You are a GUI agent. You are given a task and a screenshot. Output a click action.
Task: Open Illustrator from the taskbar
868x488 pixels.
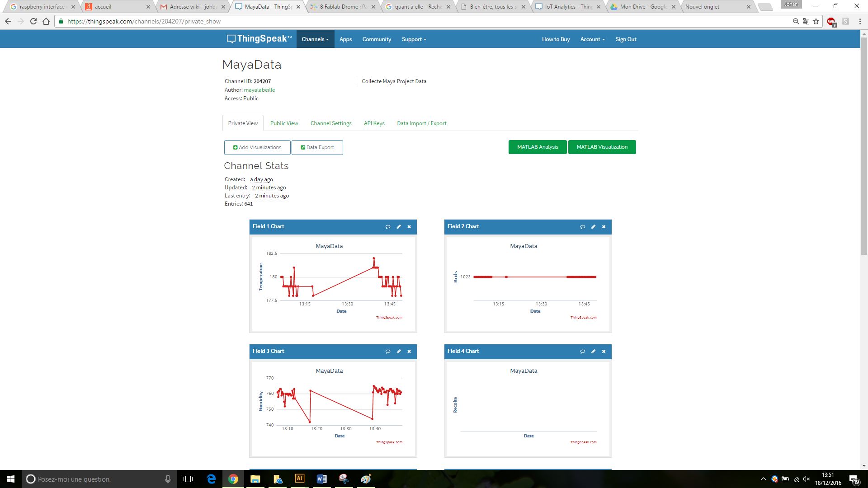point(299,479)
